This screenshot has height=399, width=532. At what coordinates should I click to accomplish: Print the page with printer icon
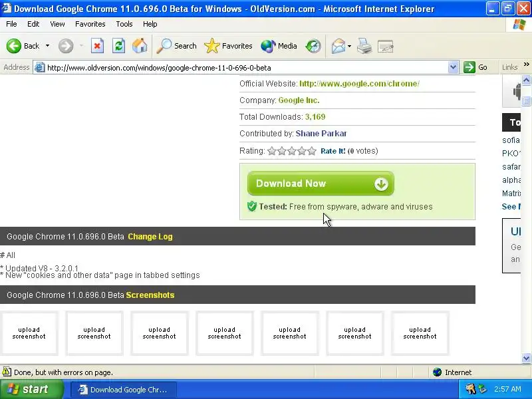[364, 46]
